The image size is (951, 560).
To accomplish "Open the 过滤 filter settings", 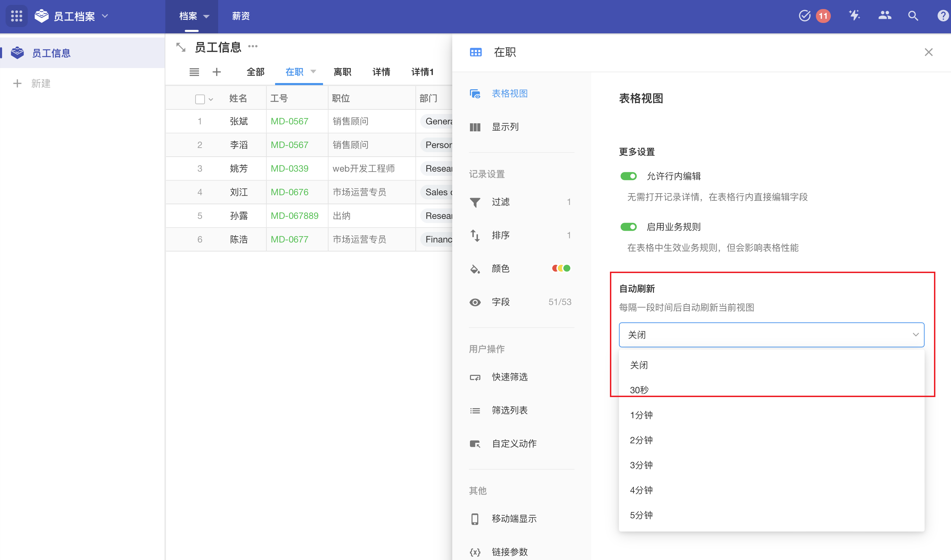I will pyautogui.click(x=501, y=202).
